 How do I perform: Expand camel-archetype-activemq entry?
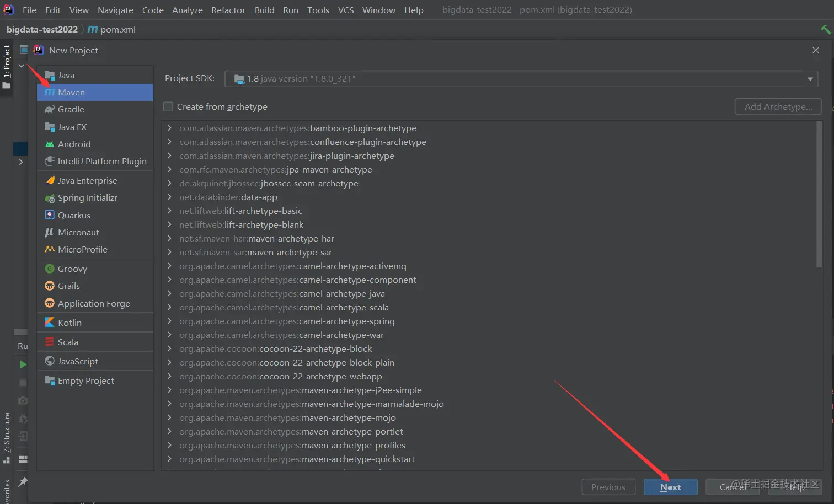pyautogui.click(x=169, y=266)
